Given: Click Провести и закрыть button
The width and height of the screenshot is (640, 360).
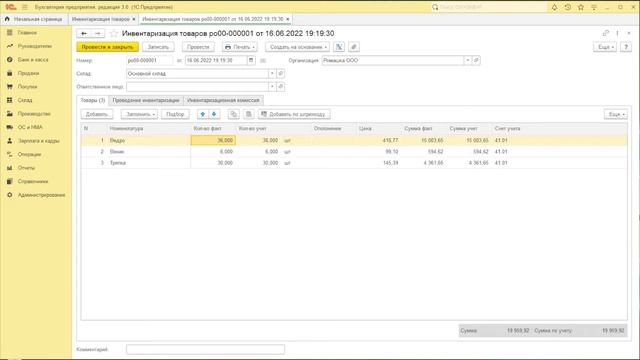Looking at the screenshot, I should (x=107, y=47).
